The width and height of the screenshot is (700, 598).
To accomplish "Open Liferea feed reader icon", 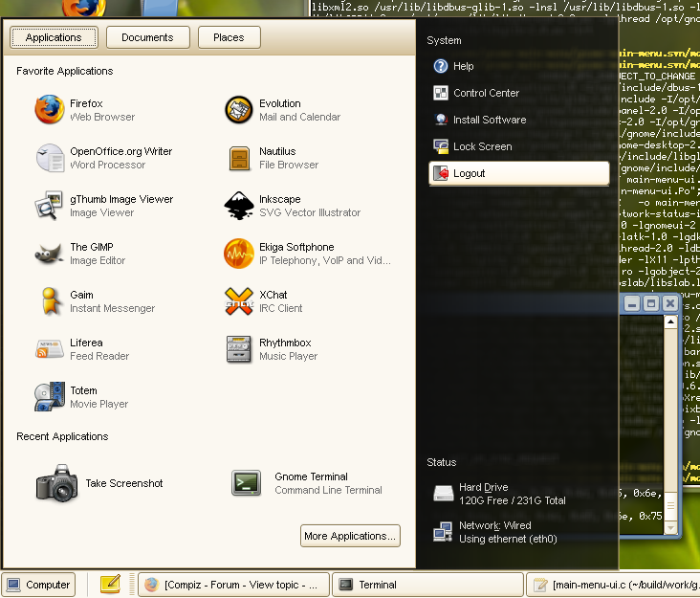I will click(x=49, y=349).
